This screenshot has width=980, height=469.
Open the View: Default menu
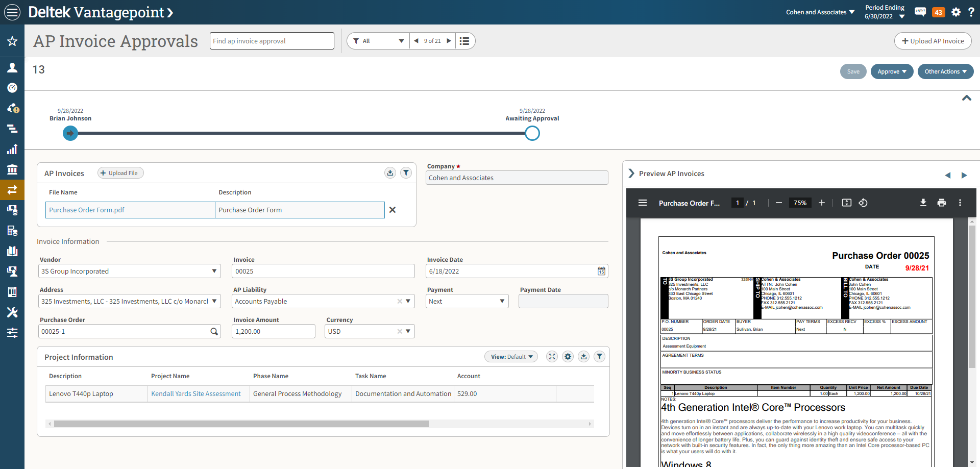pos(511,357)
